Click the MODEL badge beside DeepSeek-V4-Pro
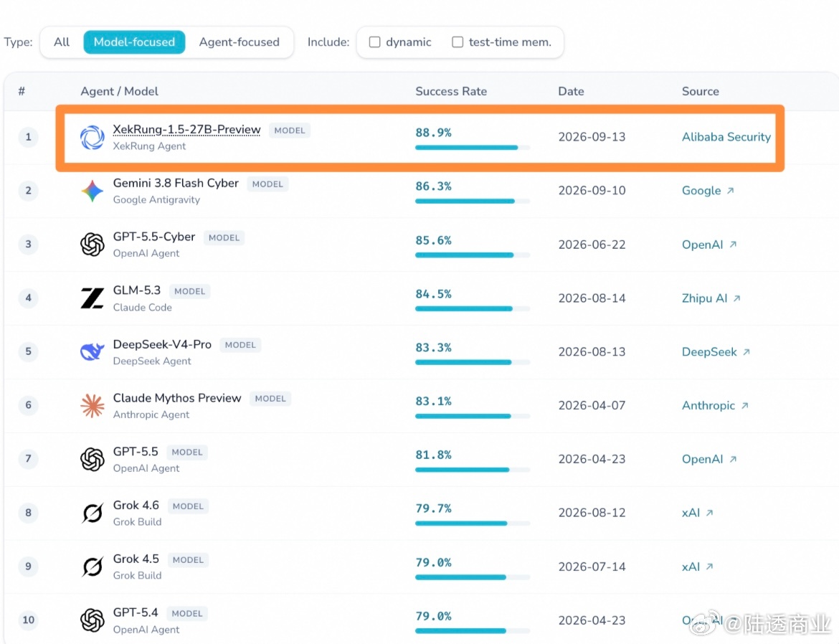The image size is (839, 644). point(240,345)
